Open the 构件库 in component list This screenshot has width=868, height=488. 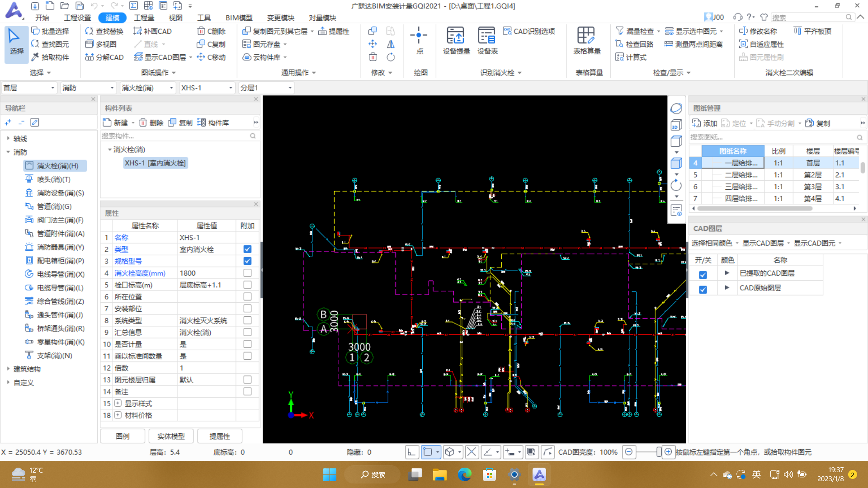coord(213,123)
